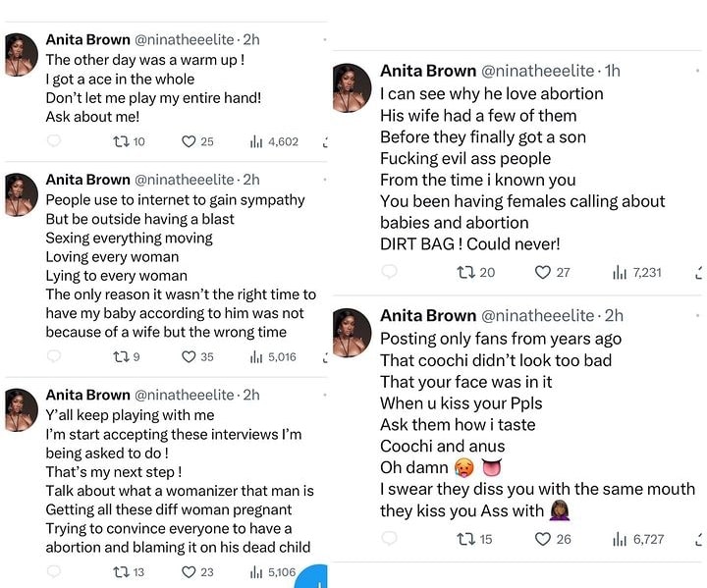
Task: Like the tweet showing 35 likes
Action: (x=190, y=356)
